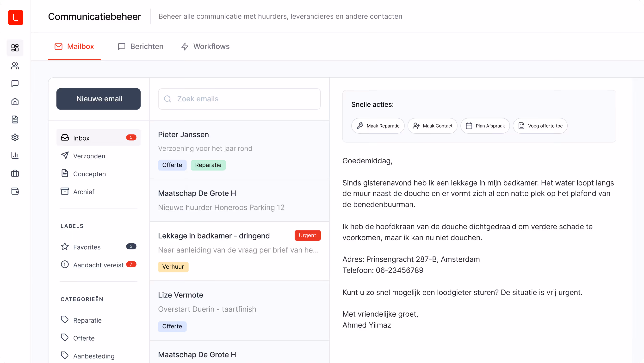Open email about Nieuwe huurder Honeroos Parking 12
The height and width of the screenshot is (363, 644).
coord(239,200)
